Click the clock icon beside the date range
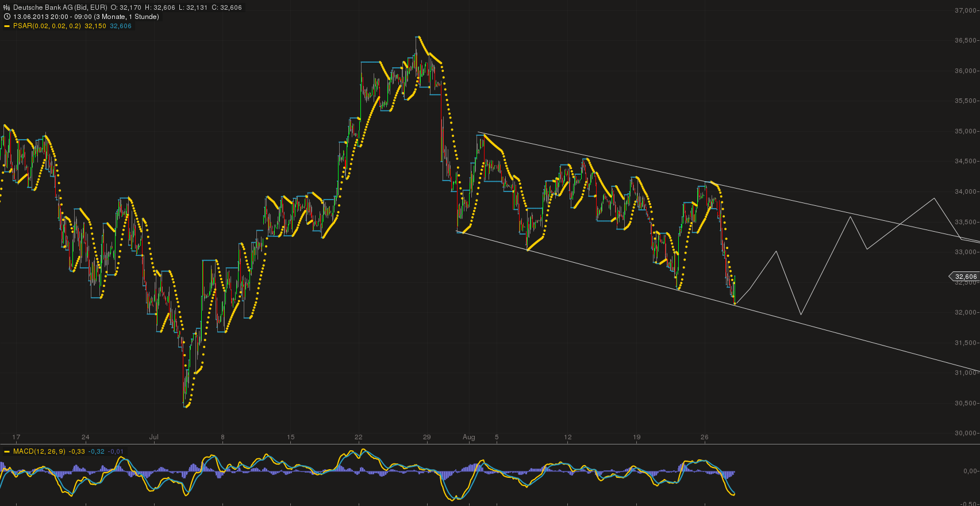Viewport: 980px width, 506px height. [x=7, y=17]
